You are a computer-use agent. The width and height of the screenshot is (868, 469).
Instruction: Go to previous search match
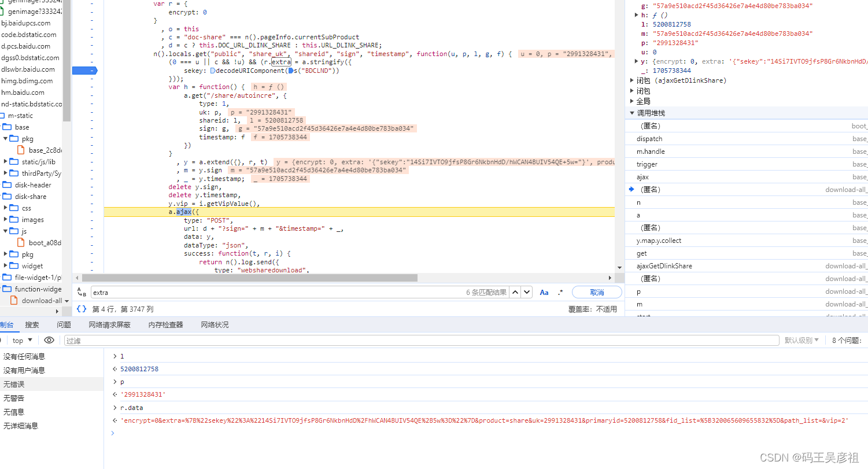(x=515, y=292)
